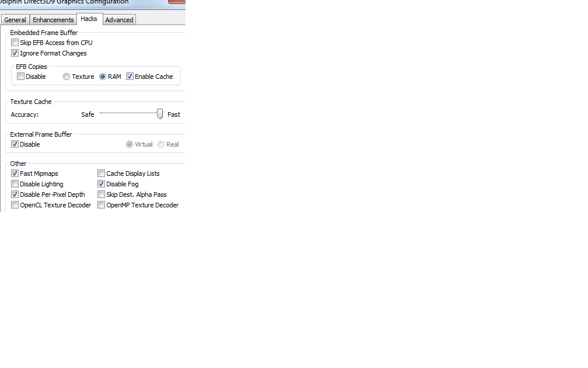Toggle the Enable Cache checkbox
This screenshot has width=588, height=368.
[x=129, y=76]
